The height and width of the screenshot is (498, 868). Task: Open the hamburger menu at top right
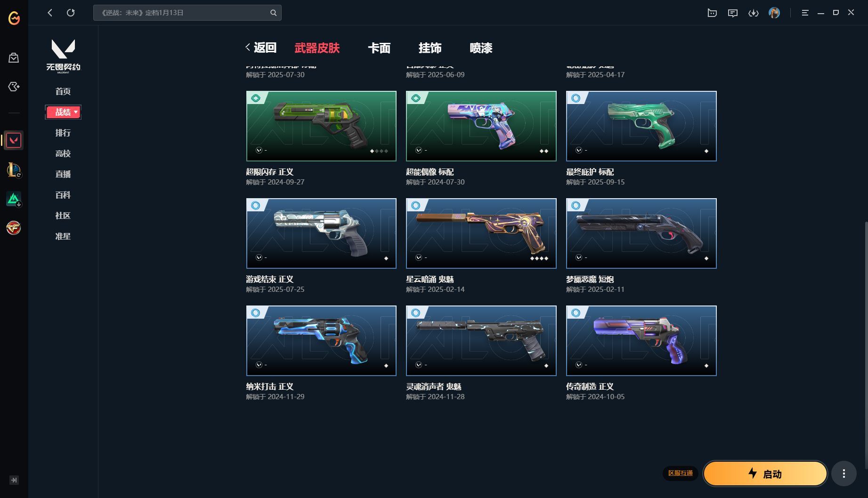click(805, 13)
